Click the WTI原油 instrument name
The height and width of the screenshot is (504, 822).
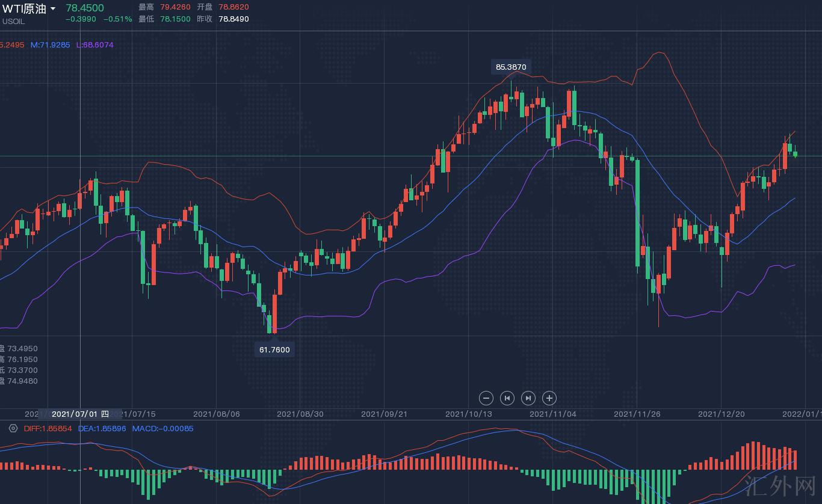[x=24, y=8]
